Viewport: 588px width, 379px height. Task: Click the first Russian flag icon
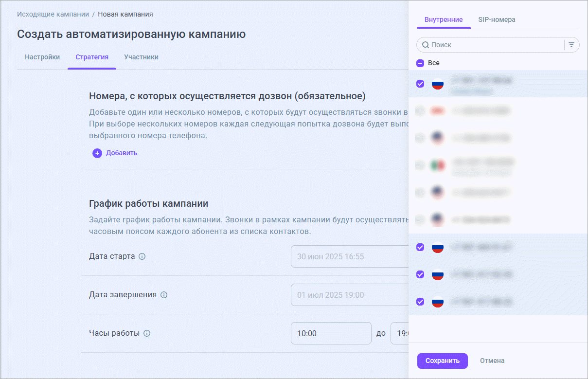[x=438, y=84]
